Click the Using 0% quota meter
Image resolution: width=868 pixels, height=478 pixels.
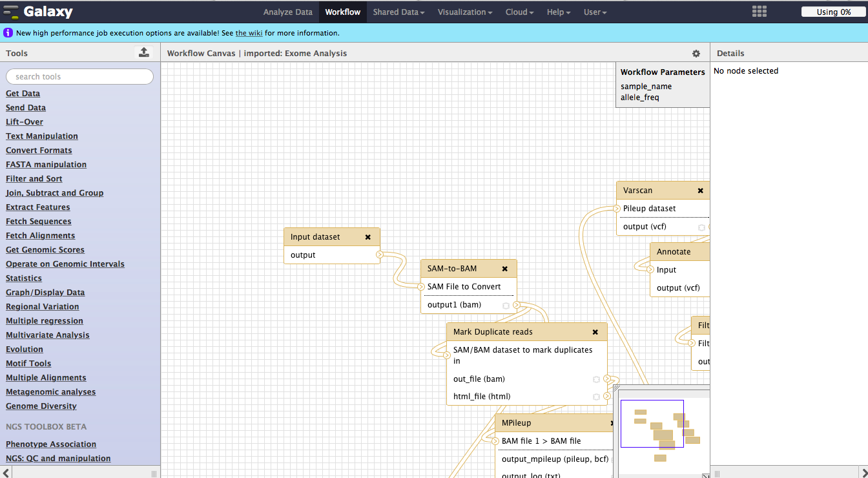point(833,12)
